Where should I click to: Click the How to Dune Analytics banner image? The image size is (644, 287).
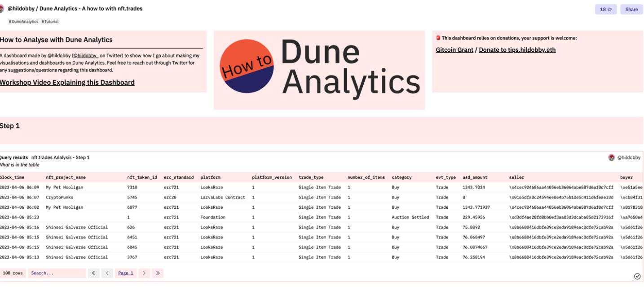tap(319, 70)
